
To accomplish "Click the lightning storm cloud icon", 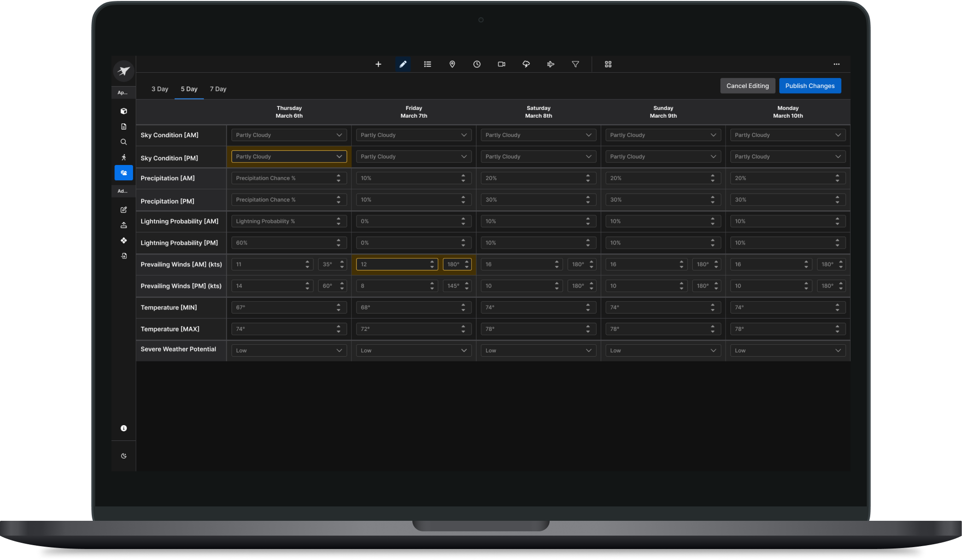I will pos(526,64).
